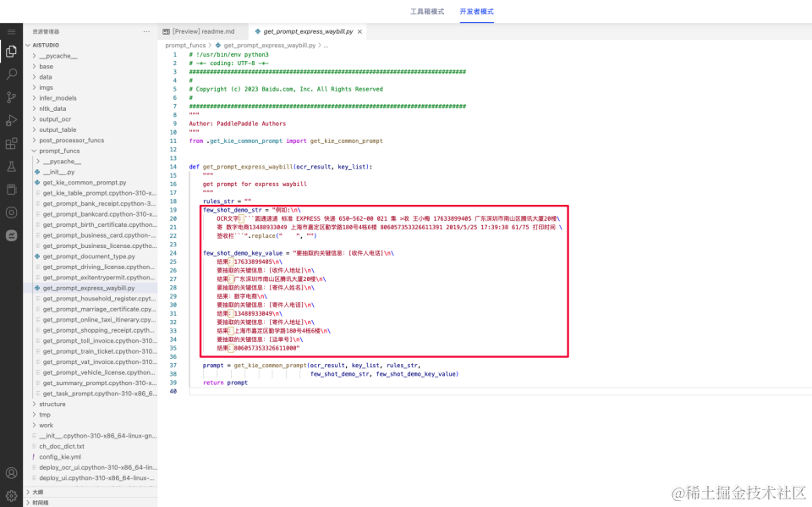Open the Extensions icon
The width and height of the screenshot is (812, 507).
click(x=11, y=143)
